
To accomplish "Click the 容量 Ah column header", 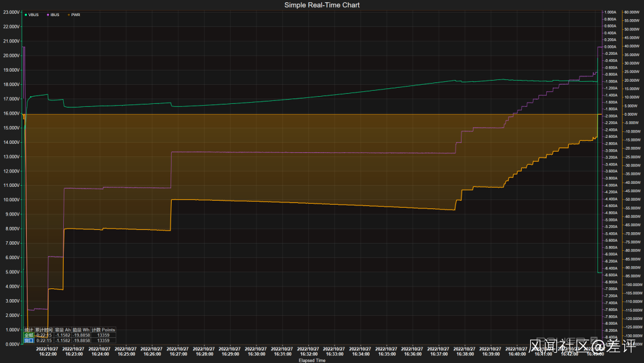I will tap(63, 330).
